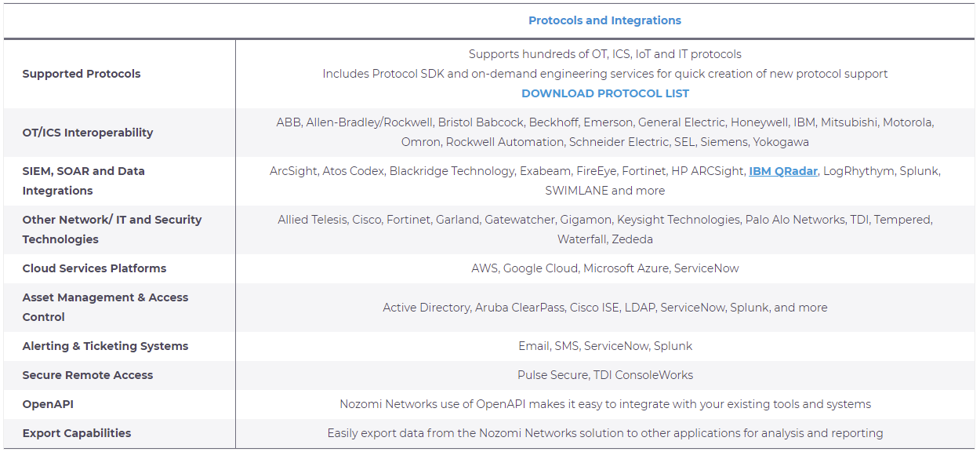
Task: Select the OpenAPI row label
Action: 48,404
